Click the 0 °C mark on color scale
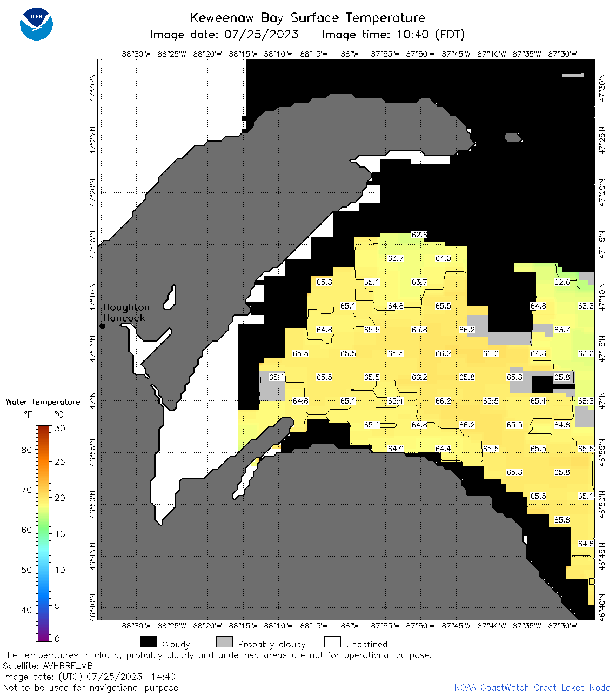Viewport: 616px width, 696px height. point(57,639)
